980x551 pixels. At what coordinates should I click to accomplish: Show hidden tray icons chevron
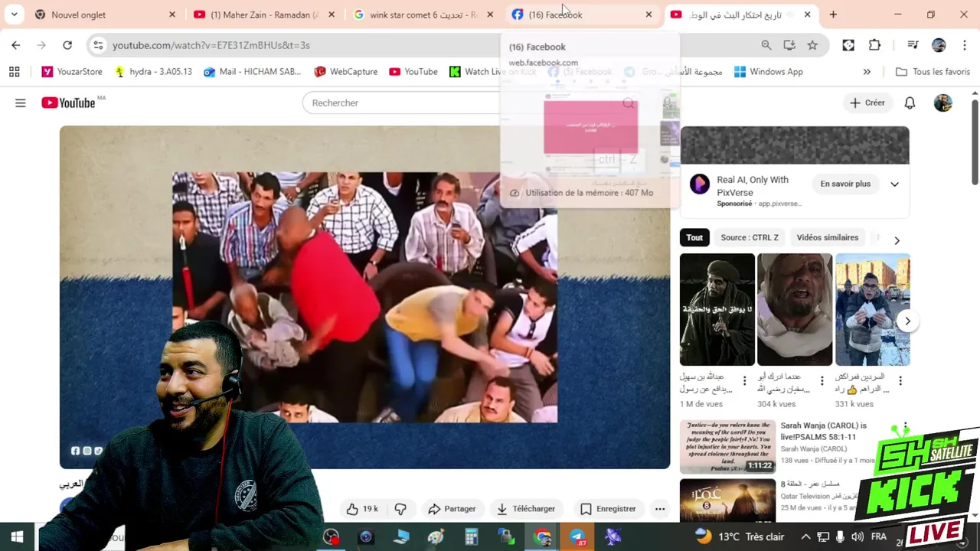[x=805, y=537]
